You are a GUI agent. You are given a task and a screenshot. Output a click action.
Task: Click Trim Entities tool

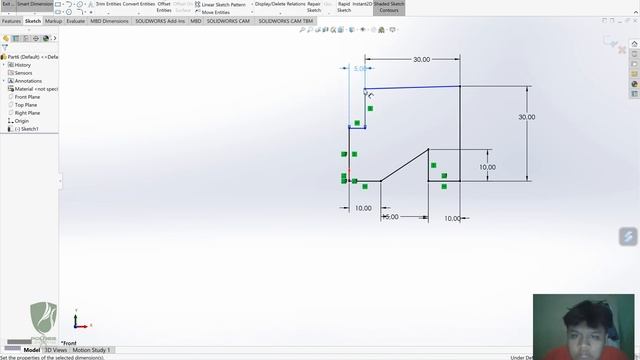click(x=108, y=4)
